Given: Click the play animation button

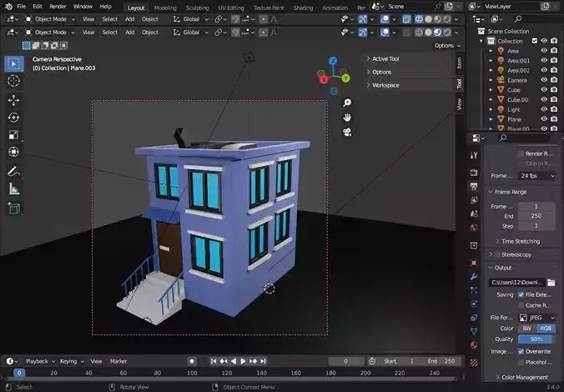Looking at the screenshot, I should [243, 361].
